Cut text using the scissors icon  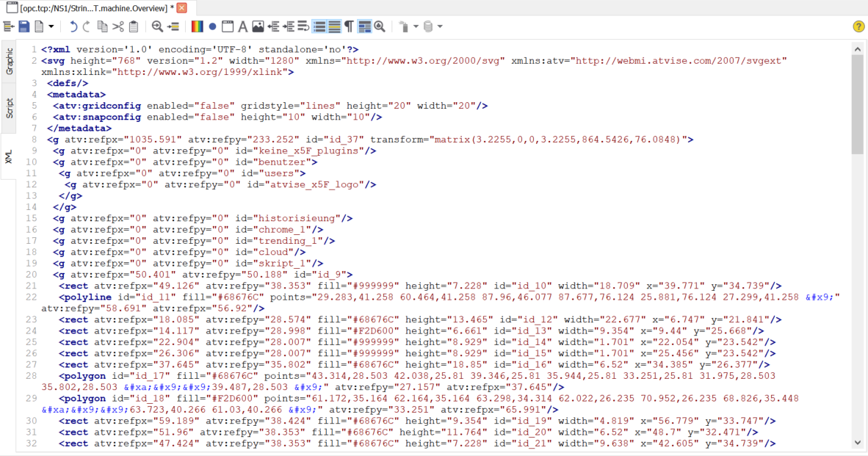click(119, 26)
